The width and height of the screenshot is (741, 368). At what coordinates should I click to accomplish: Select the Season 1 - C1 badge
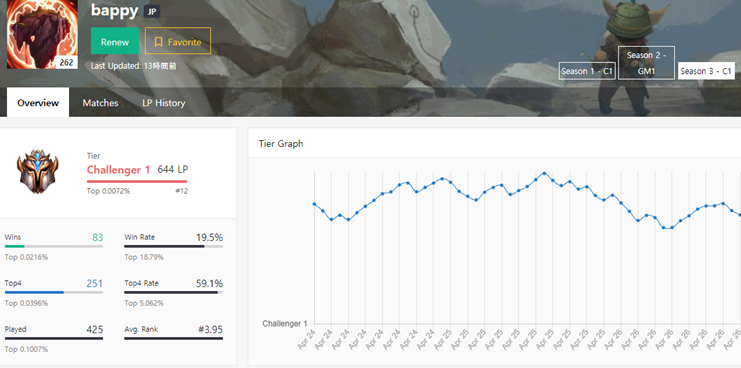(x=587, y=71)
